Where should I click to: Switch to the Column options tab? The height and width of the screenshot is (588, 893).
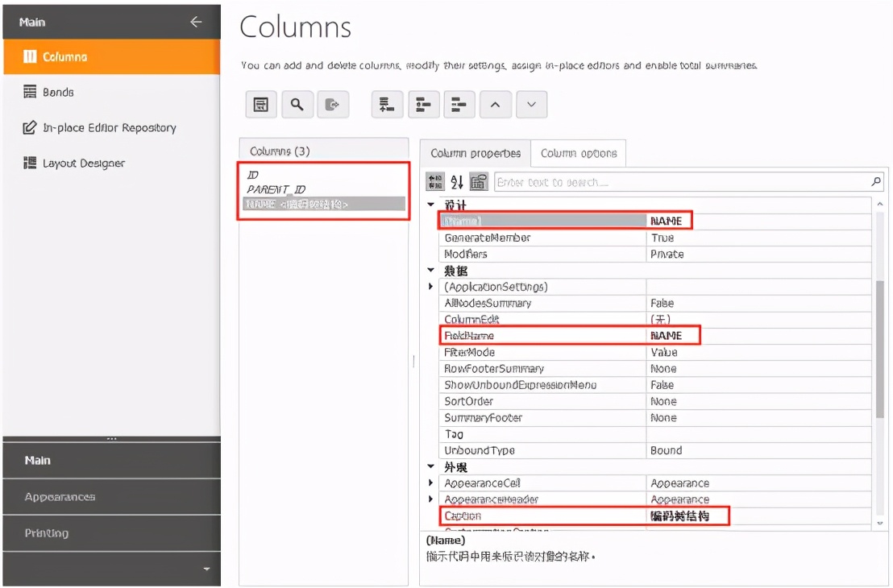(579, 153)
